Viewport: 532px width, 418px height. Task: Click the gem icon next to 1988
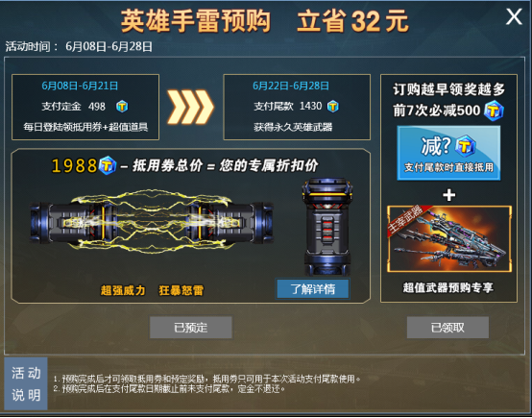tap(108, 165)
